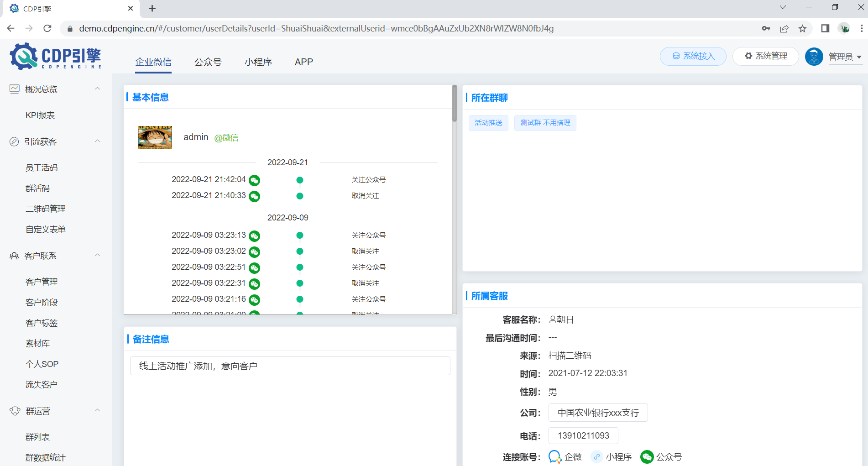Image resolution: width=868 pixels, height=466 pixels.
Task: Click the CDP引擎 logo
Action: click(x=55, y=57)
